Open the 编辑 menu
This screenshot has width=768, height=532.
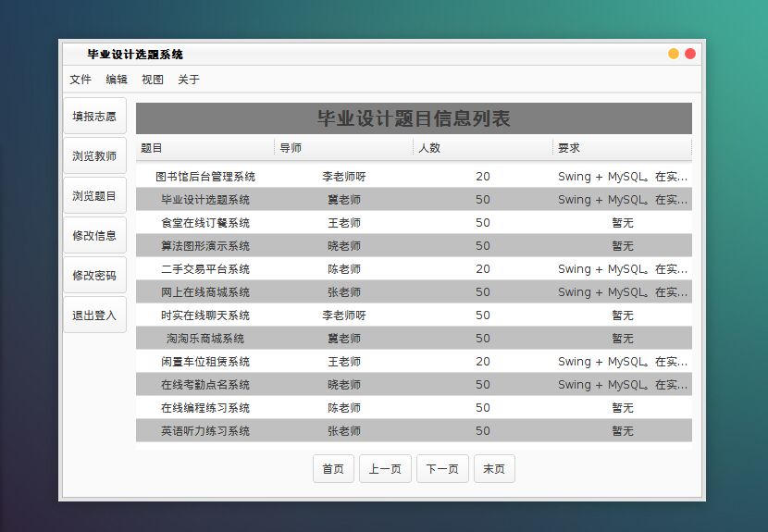point(117,80)
